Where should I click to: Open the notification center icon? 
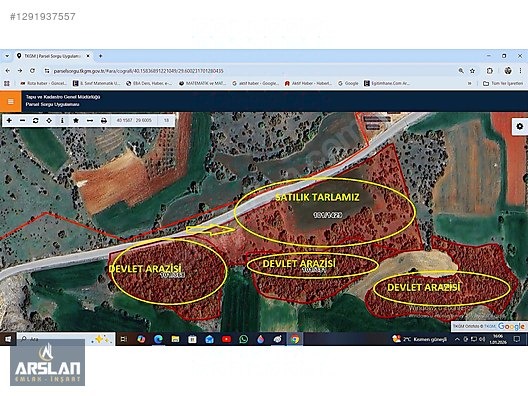[x=517, y=339]
